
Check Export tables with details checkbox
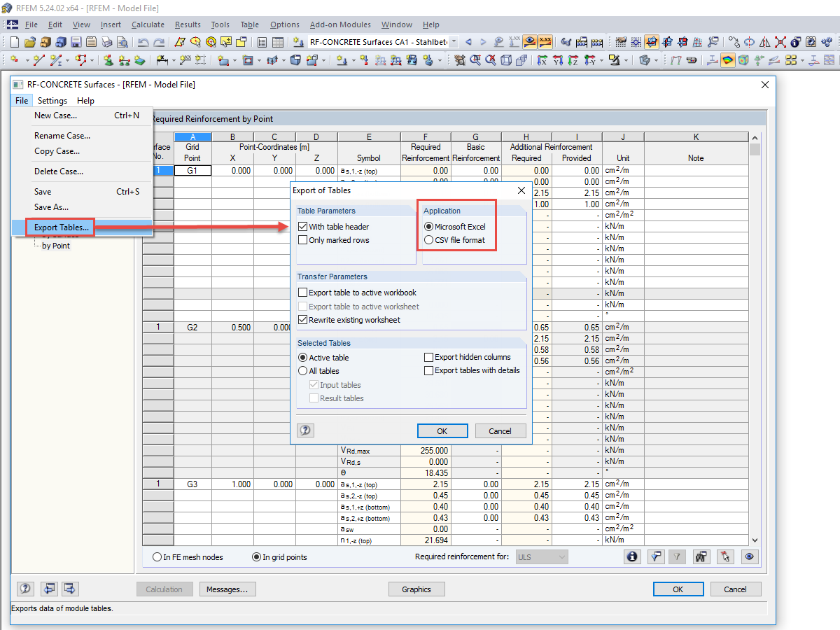[x=428, y=370]
